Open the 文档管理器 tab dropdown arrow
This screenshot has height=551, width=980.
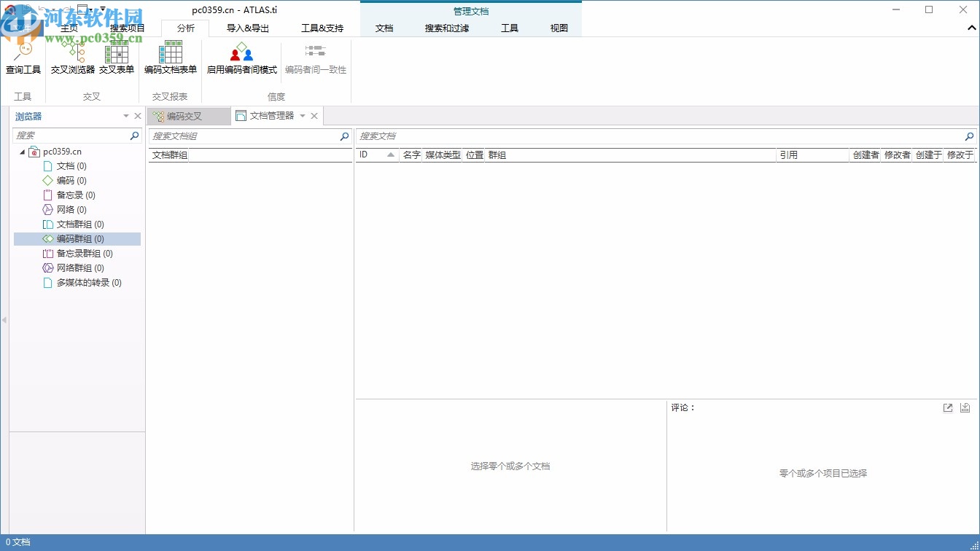(303, 116)
